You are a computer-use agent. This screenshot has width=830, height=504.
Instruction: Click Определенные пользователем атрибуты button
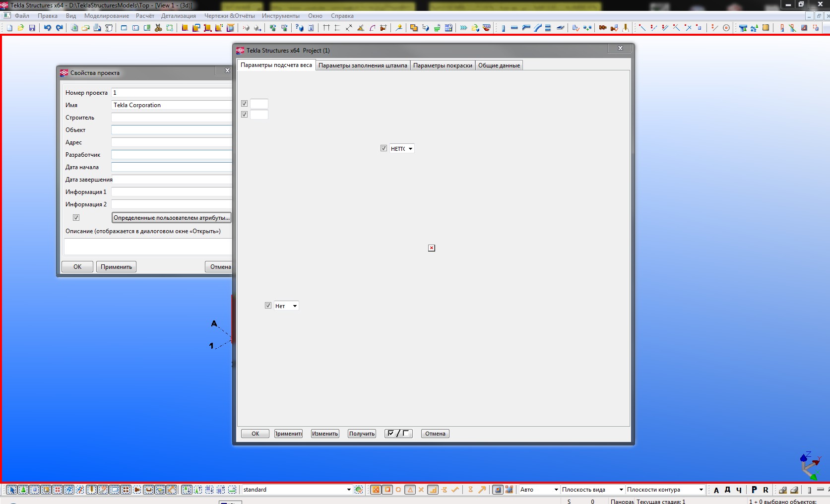[x=172, y=218]
